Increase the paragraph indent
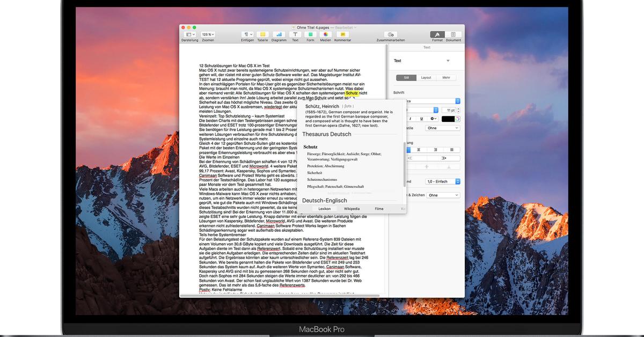This screenshot has height=337, width=644. pos(443,158)
